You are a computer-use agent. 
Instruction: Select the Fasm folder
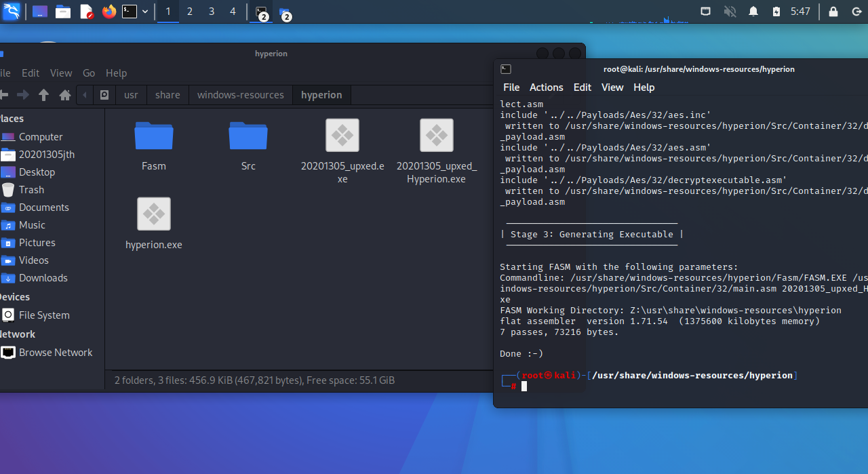154,145
